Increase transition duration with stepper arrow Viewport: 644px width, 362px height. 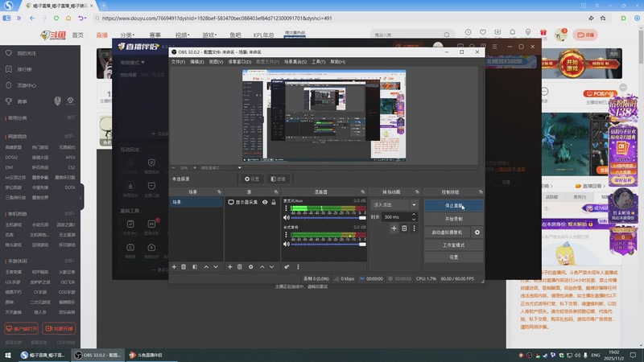[414, 214]
